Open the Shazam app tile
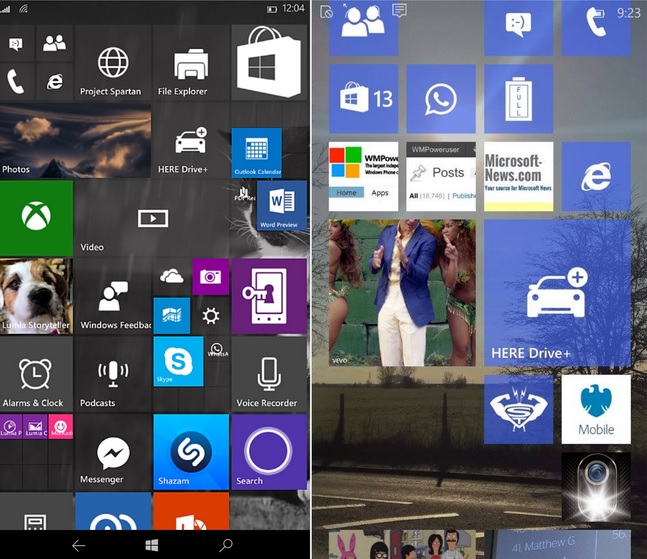Image resolution: width=647 pixels, height=559 pixels. coord(191,452)
